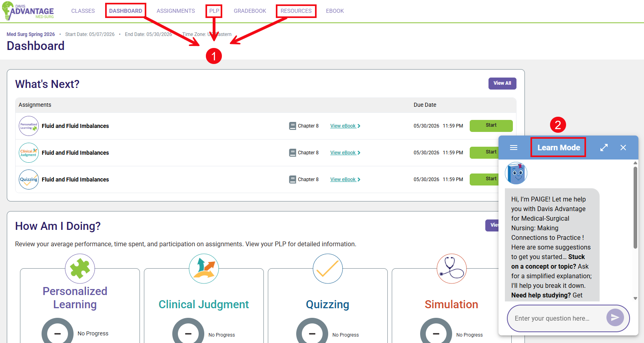
Task: Click the Med Surg Spring 2026 course name
Action: coord(31,34)
